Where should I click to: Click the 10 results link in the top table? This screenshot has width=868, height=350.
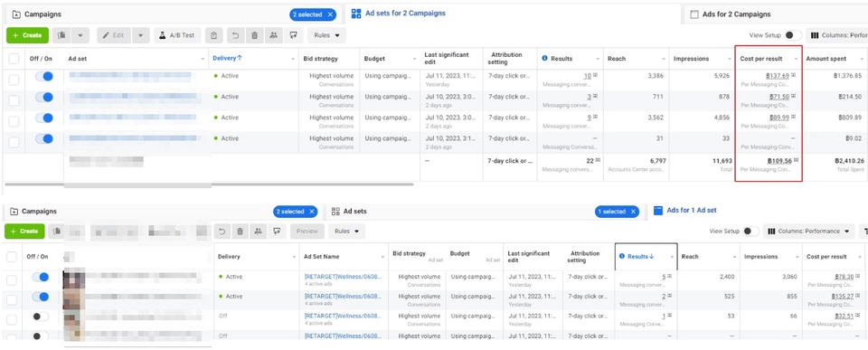point(588,76)
